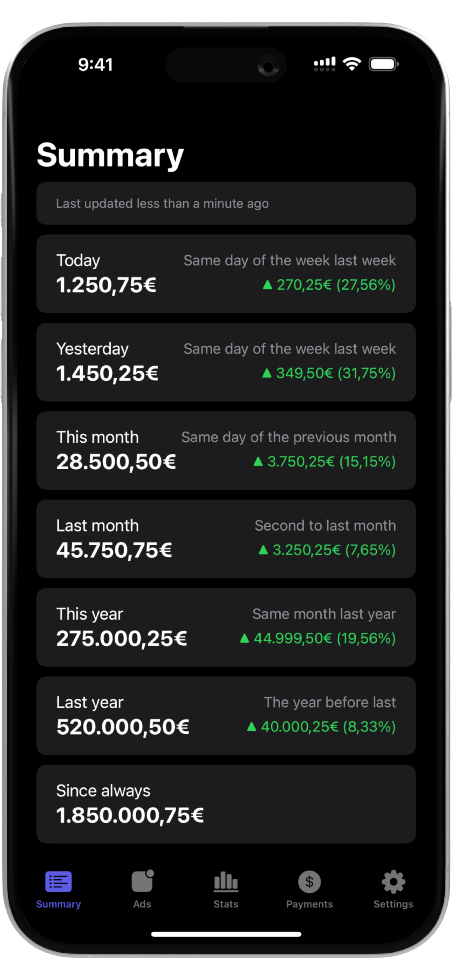Screen dimensions: 452x980
Task: Tap the Summary list icon
Action: coord(58,882)
